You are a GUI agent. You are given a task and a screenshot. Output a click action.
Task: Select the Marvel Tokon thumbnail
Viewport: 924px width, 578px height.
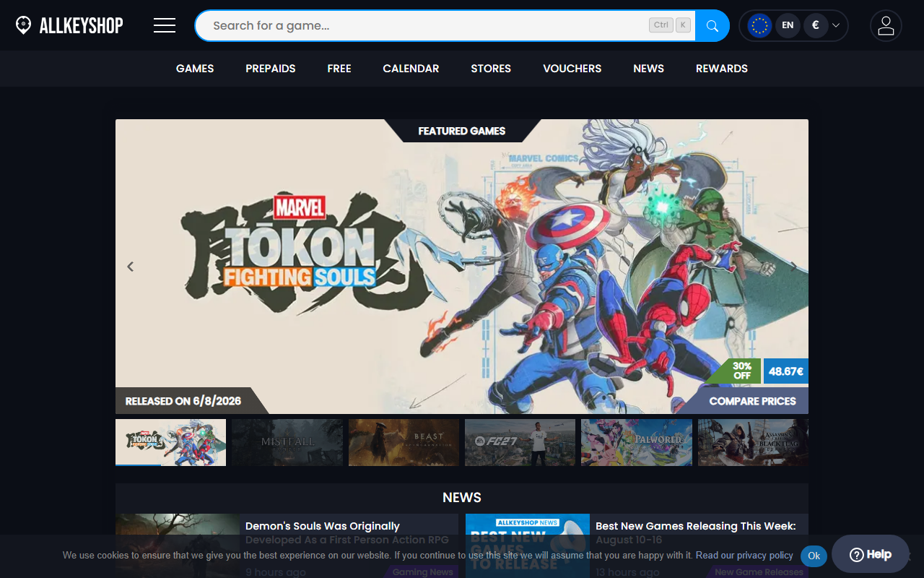click(170, 442)
